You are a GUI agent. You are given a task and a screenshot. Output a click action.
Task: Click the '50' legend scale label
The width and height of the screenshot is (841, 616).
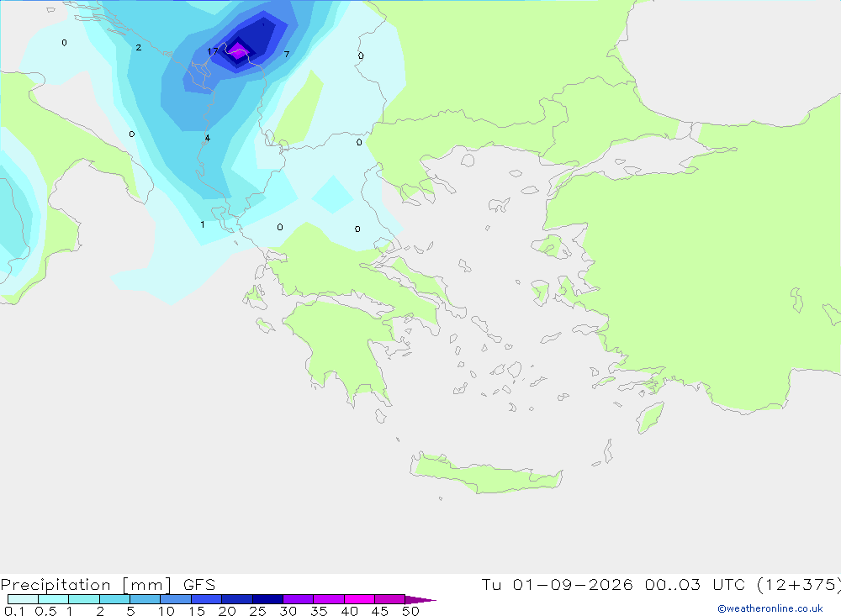410,611
